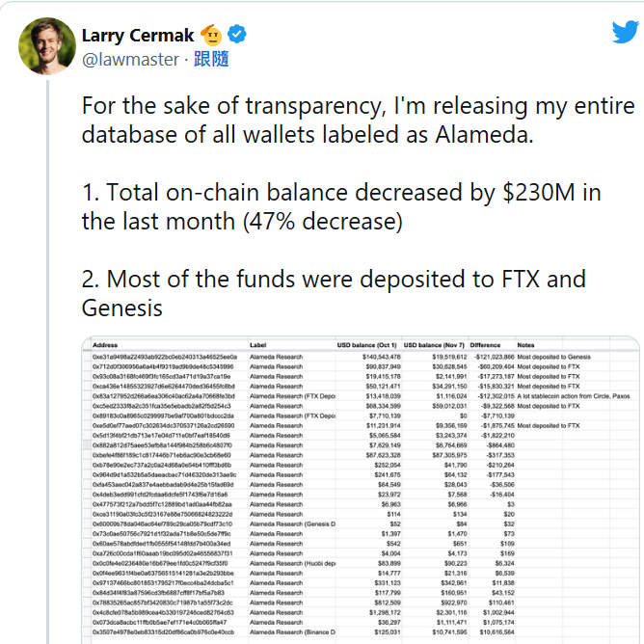Click the blue verified badge
Viewport: 644px width, 644px height.
[237, 36]
